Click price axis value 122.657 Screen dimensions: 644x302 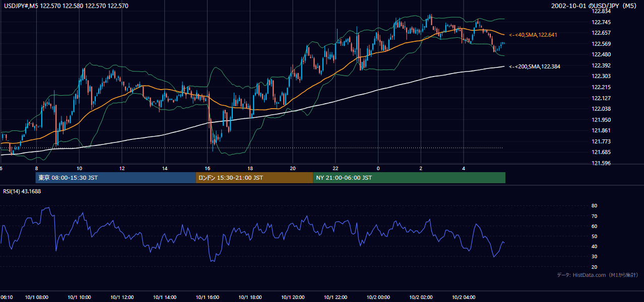point(601,33)
